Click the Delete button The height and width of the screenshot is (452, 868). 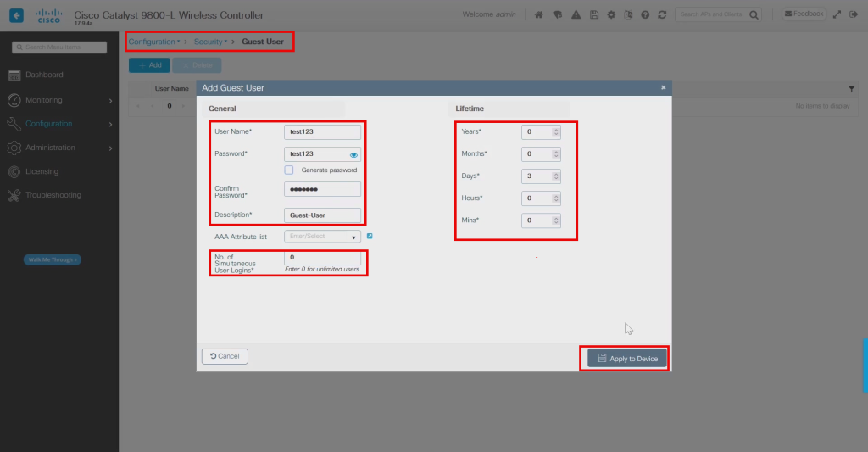(x=197, y=65)
